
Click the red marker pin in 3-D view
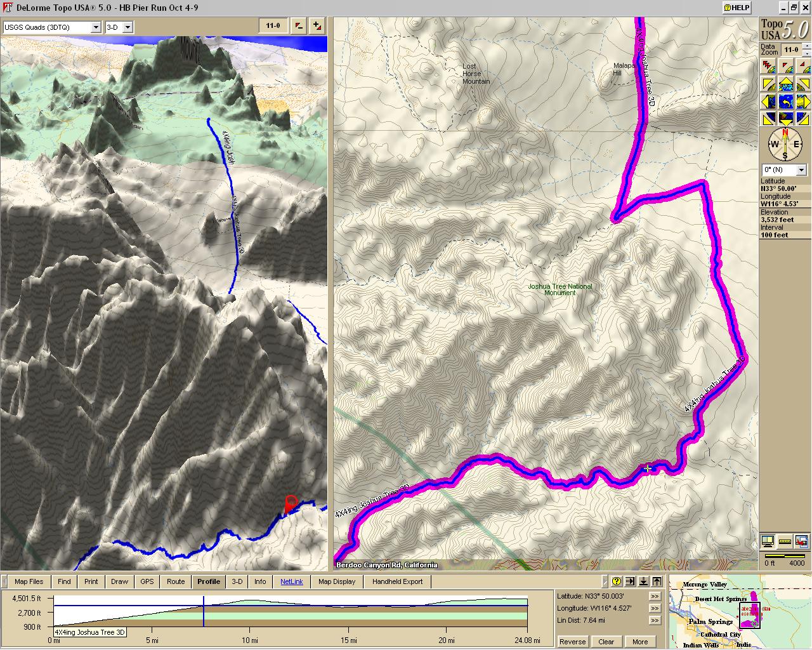click(x=291, y=503)
